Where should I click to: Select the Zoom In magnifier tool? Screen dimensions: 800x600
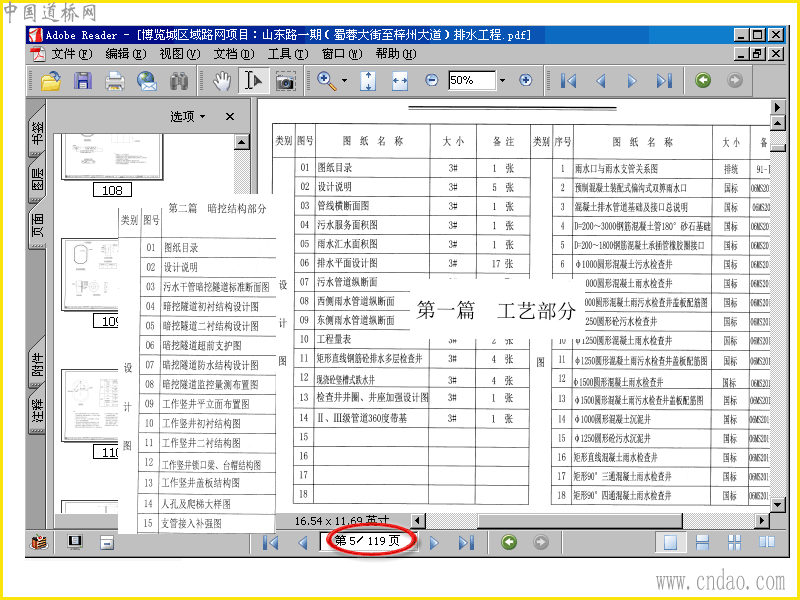[x=327, y=81]
